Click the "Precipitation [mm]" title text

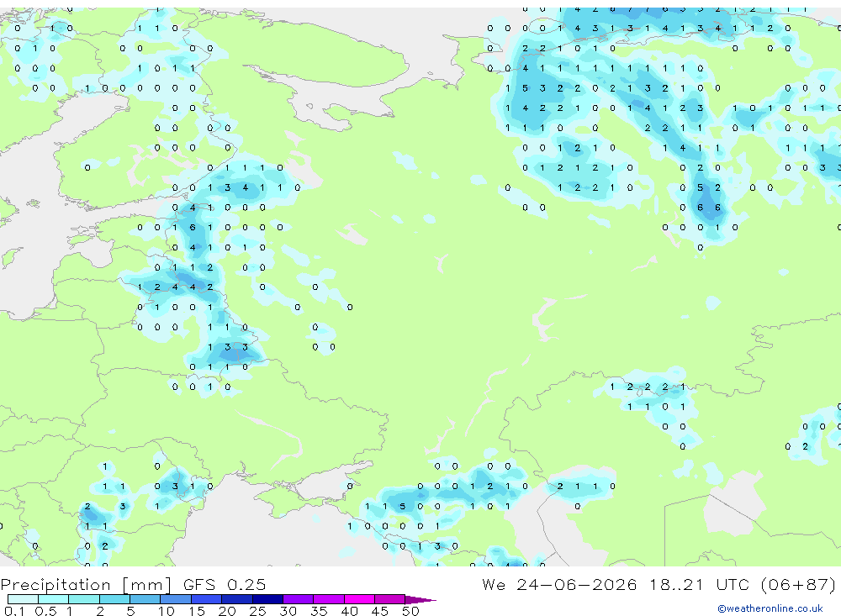tap(86, 585)
